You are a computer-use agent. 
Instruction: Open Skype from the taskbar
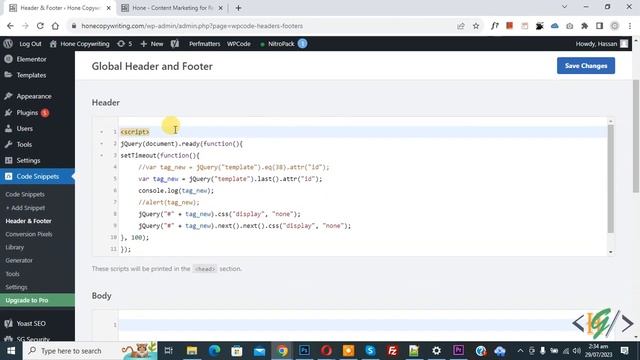[370, 351]
